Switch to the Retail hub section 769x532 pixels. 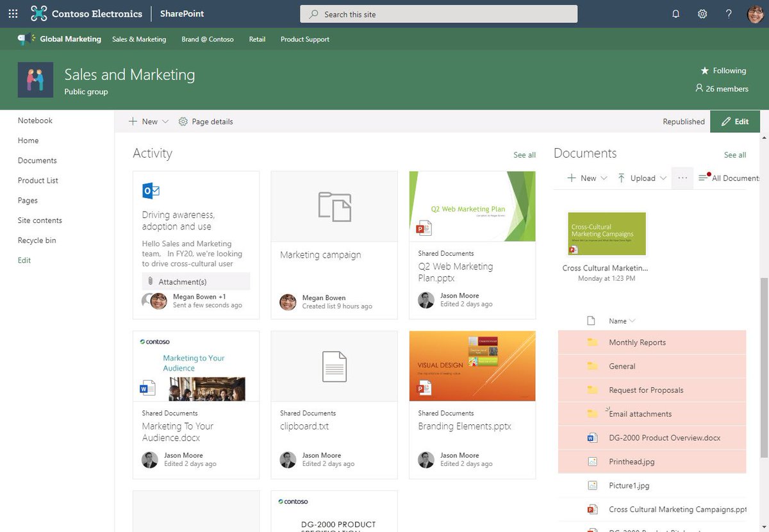[257, 39]
